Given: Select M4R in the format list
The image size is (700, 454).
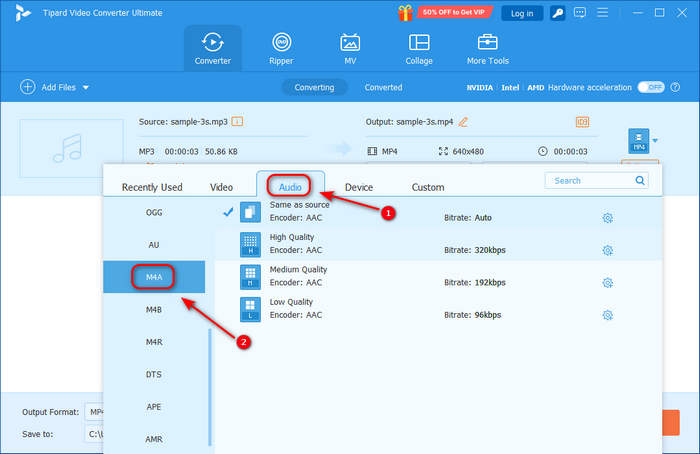Looking at the screenshot, I should tap(154, 342).
